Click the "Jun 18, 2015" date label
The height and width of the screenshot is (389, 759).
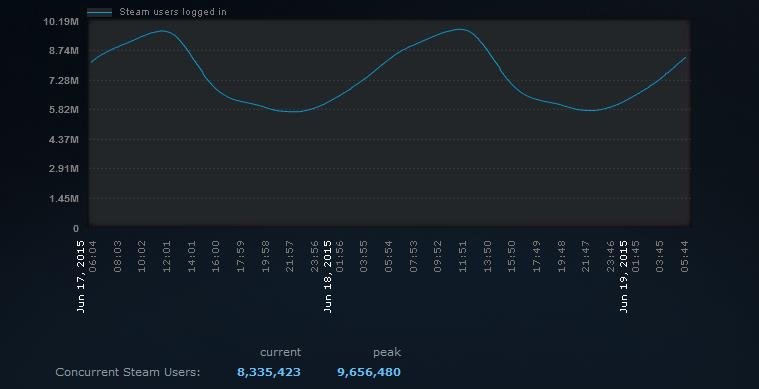pos(328,276)
